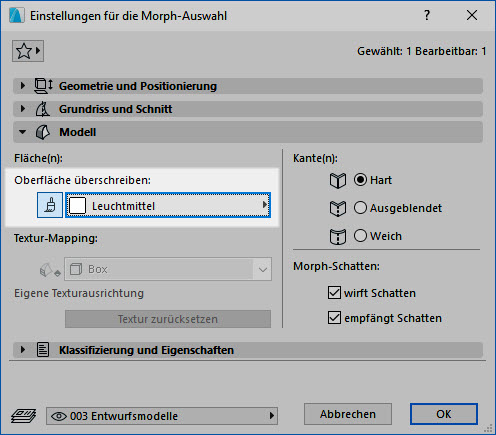The image size is (496, 435).
Task: Expand Klassifizierung und Eigenschaften section
Action: [23, 350]
